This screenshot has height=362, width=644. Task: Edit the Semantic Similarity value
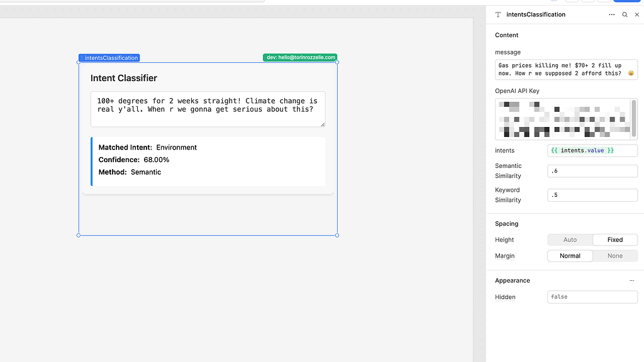click(x=592, y=170)
